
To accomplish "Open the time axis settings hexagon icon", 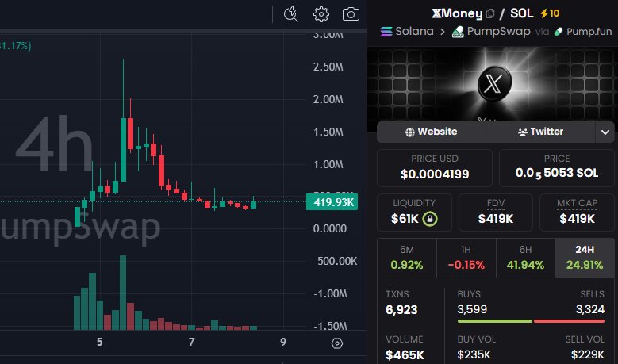I will pos(337,343).
